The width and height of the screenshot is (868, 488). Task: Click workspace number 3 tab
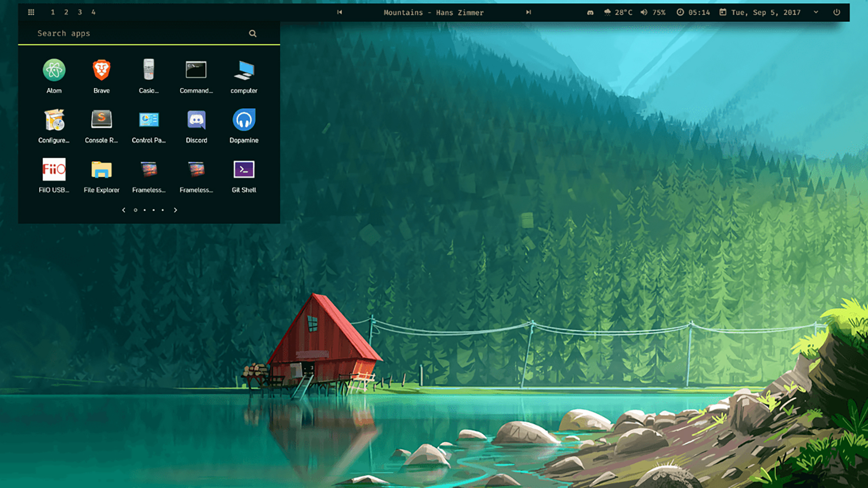[79, 11]
